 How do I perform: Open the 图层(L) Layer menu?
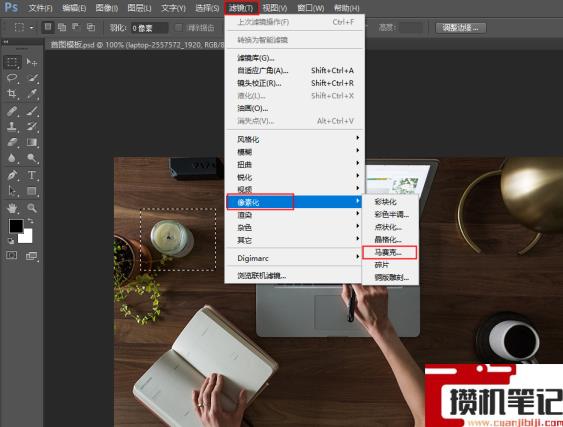(139, 8)
